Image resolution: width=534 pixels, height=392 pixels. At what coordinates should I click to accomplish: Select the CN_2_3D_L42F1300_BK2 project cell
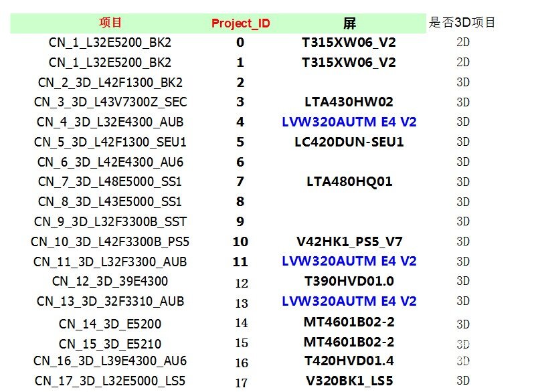110,83
